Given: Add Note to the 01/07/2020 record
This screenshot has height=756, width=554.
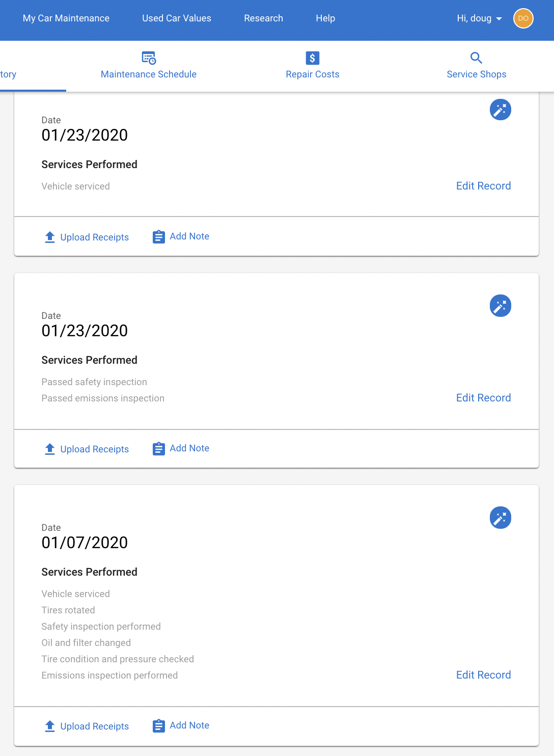Looking at the screenshot, I should pos(189,725).
